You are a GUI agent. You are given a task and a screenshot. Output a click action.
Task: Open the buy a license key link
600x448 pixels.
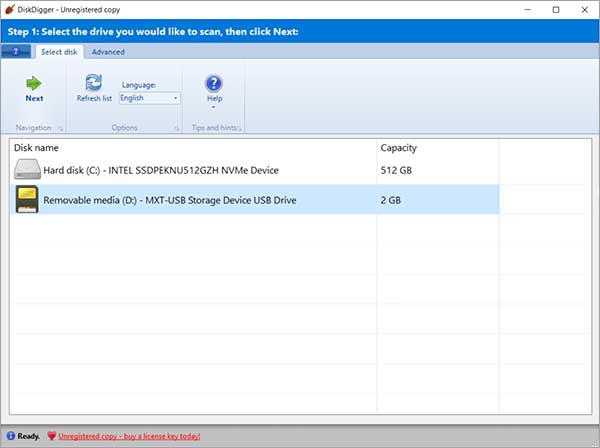coord(130,436)
